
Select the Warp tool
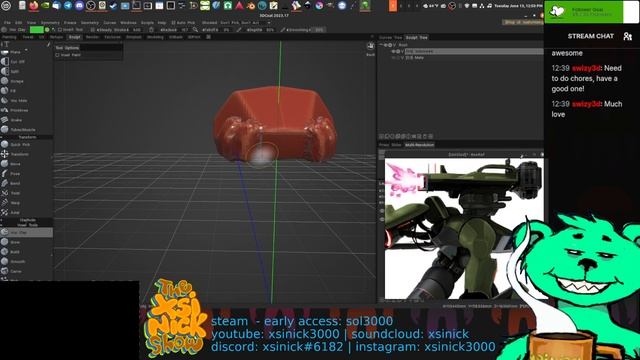pos(12,203)
